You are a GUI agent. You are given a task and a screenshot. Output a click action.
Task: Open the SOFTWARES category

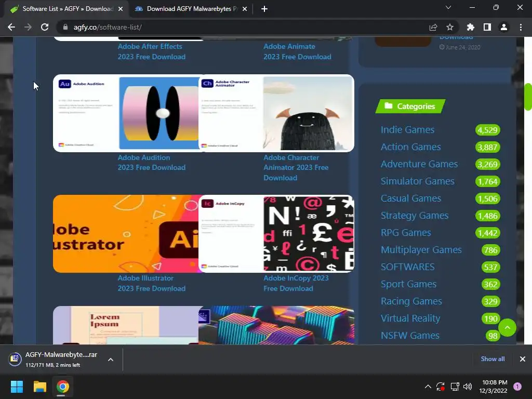pyautogui.click(x=407, y=267)
